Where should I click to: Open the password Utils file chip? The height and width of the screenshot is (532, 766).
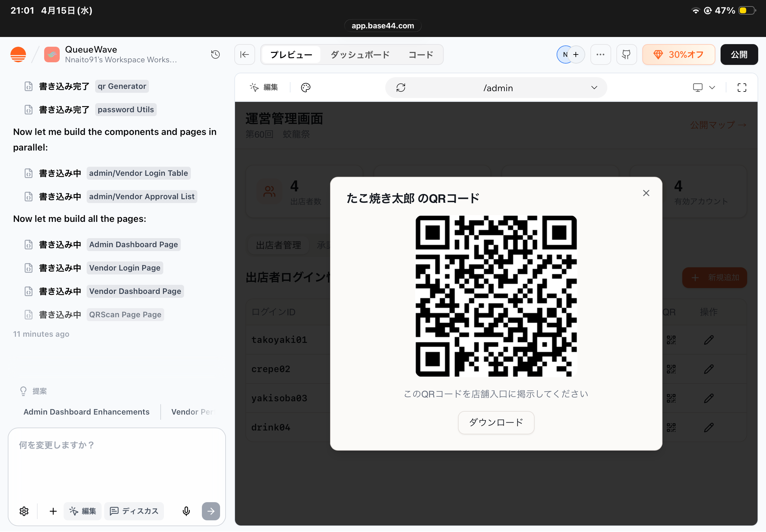[x=126, y=110]
